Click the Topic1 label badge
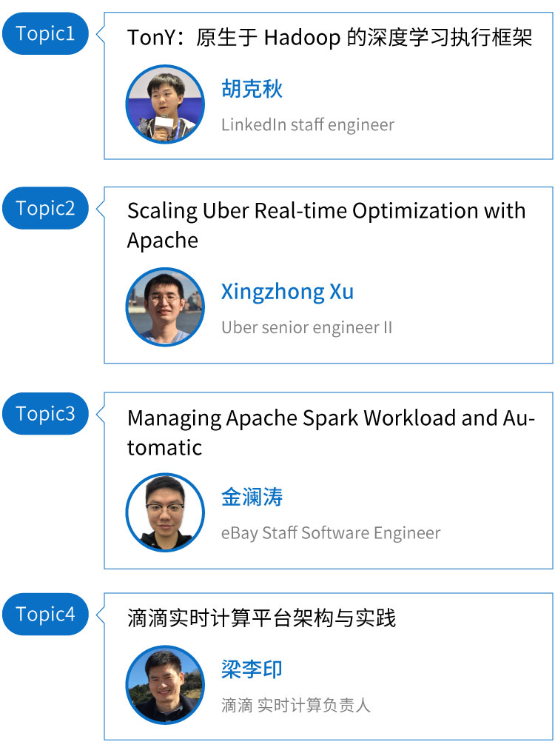555x756 pixels. (45, 33)
